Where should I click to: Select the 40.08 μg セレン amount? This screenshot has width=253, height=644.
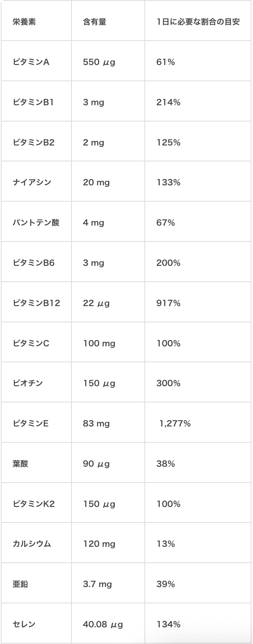pos(103,624)
